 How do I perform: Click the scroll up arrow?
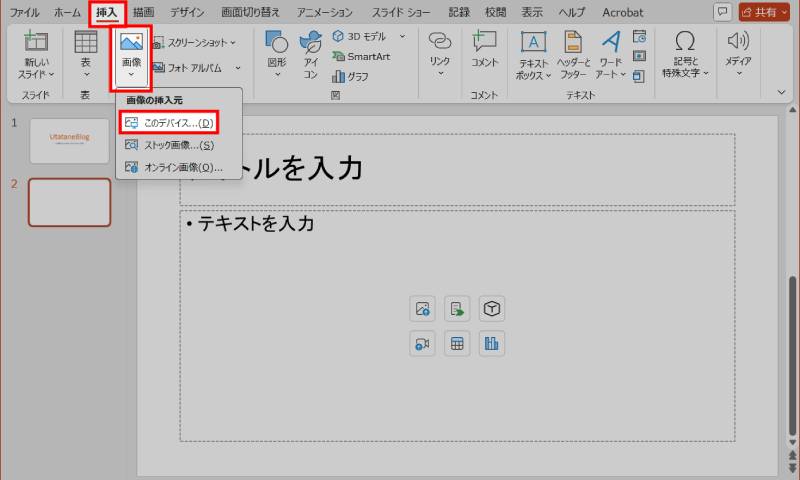tap(792, 110)
